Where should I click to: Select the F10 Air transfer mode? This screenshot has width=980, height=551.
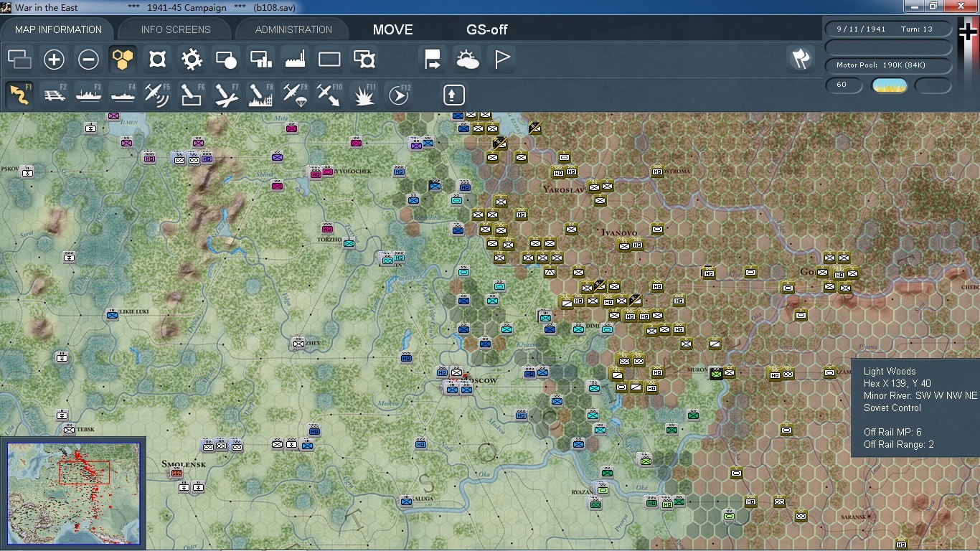pos(329,95)
